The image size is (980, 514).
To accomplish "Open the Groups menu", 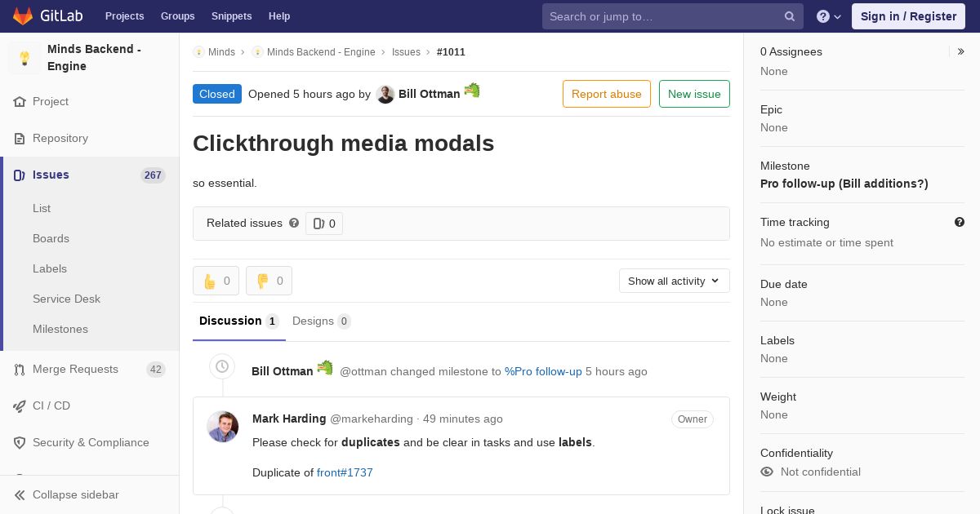I will 178,16.
